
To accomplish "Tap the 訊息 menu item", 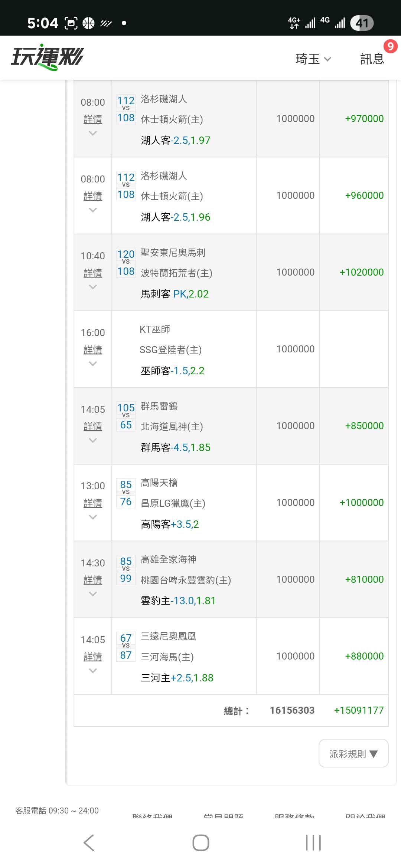I will (372, 59).
